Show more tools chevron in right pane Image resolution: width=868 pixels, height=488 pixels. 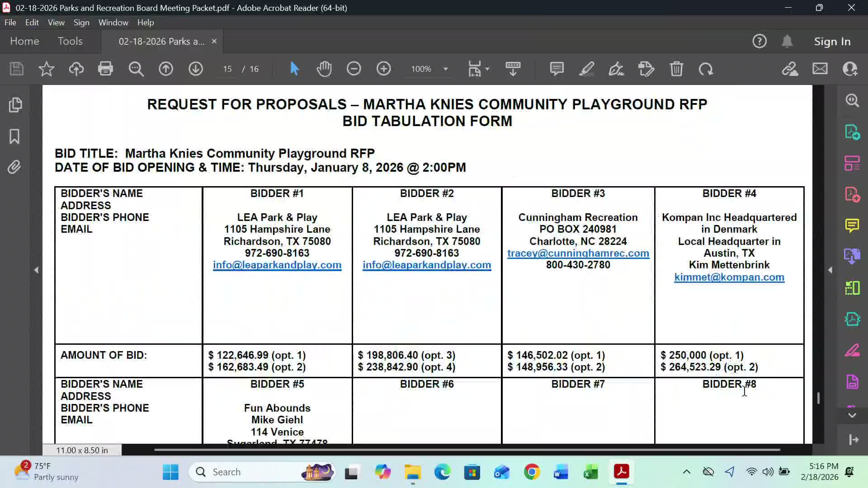852,415
